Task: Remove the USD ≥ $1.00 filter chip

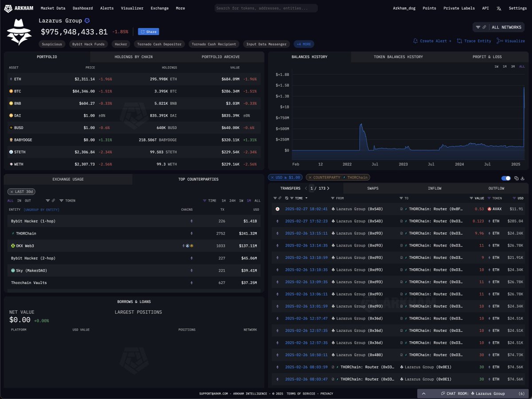Action: tap(273, 177)
